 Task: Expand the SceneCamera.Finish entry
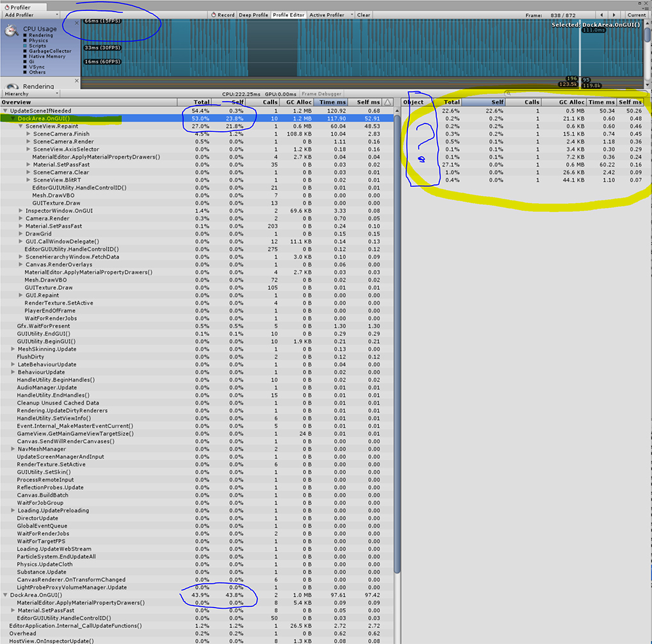[28, 134]
